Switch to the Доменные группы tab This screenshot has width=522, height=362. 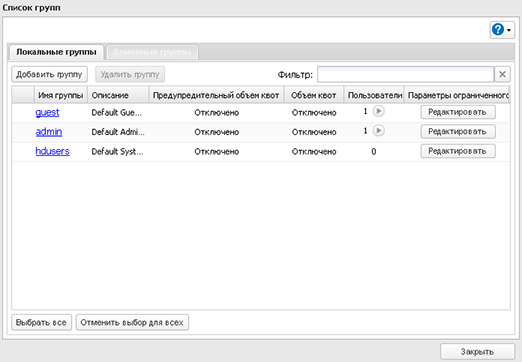[x=152, y=52]
